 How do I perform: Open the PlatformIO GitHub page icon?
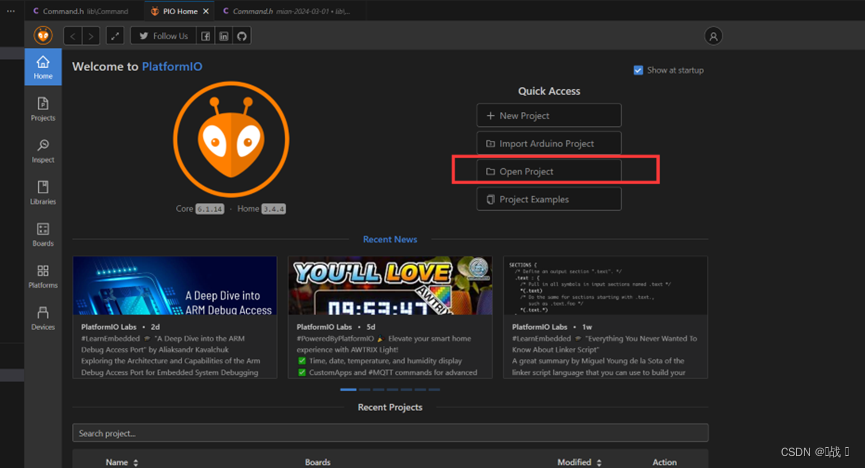(242, 36)
